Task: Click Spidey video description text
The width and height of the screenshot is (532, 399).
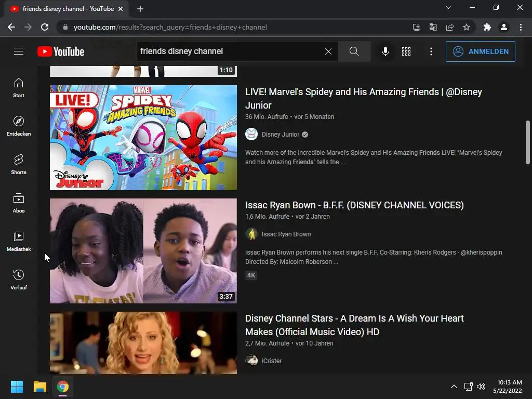Action: pos(374,157)
